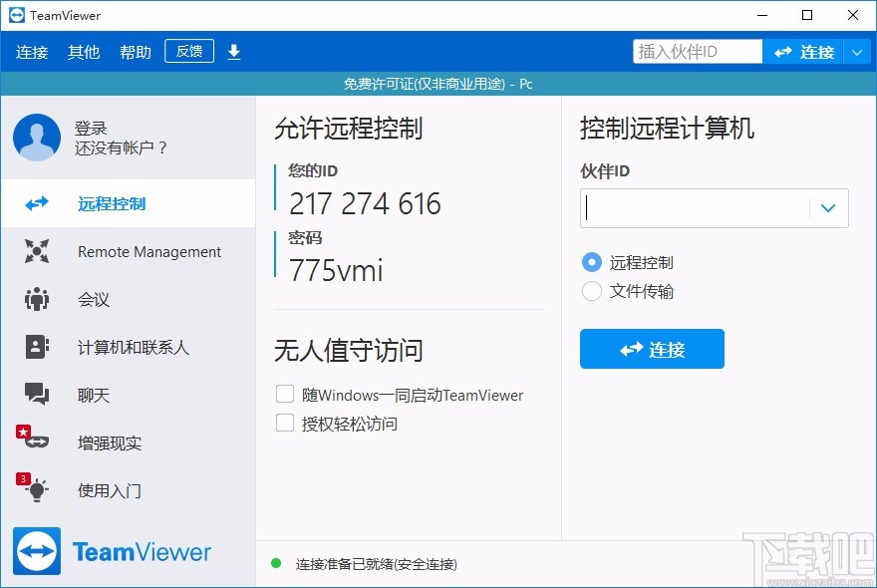
Task: Select the 远程控制 sidebar icon
Action: pyautogui.click(x=37, y=203)
